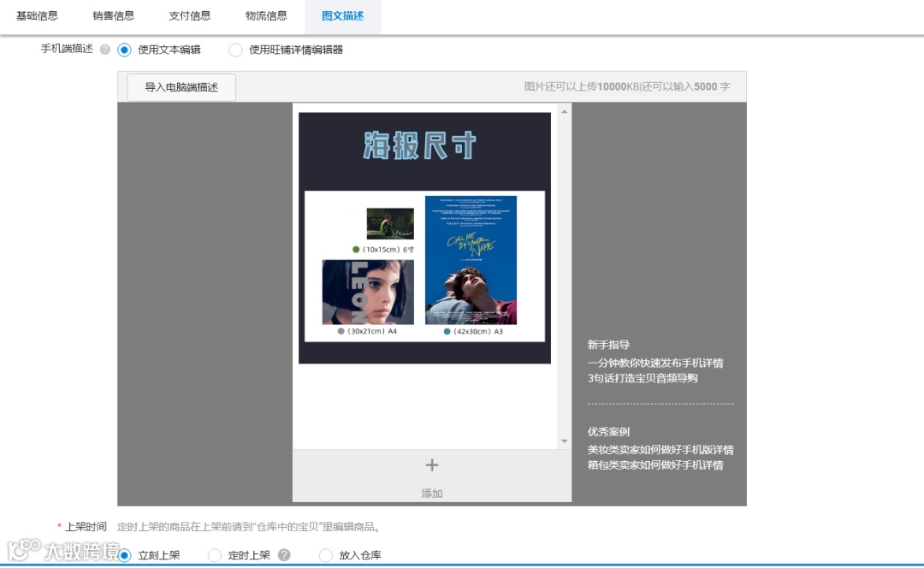Click the help icon next to 手机端描述
Viewport: 924px width, 568px height.
(105, 50)
